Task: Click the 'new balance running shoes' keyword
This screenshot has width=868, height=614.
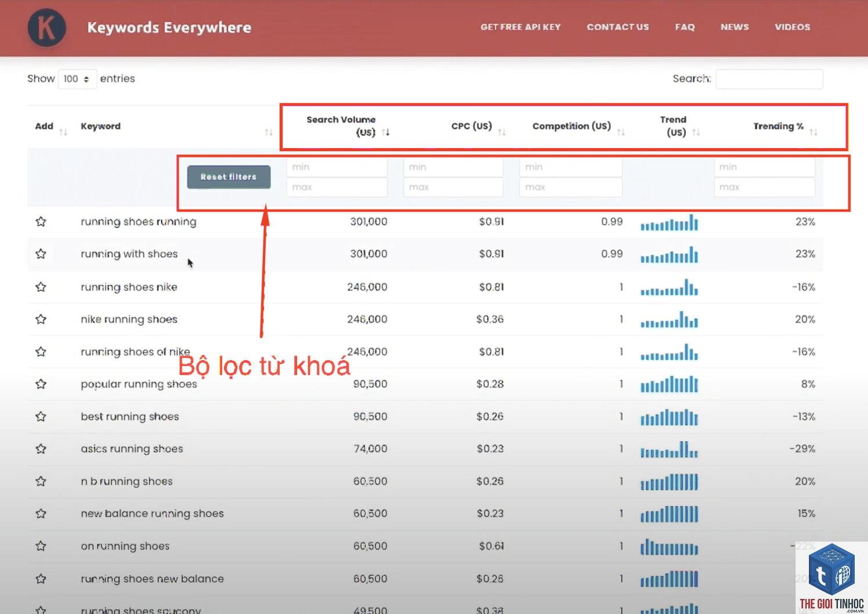Action: 152,514
